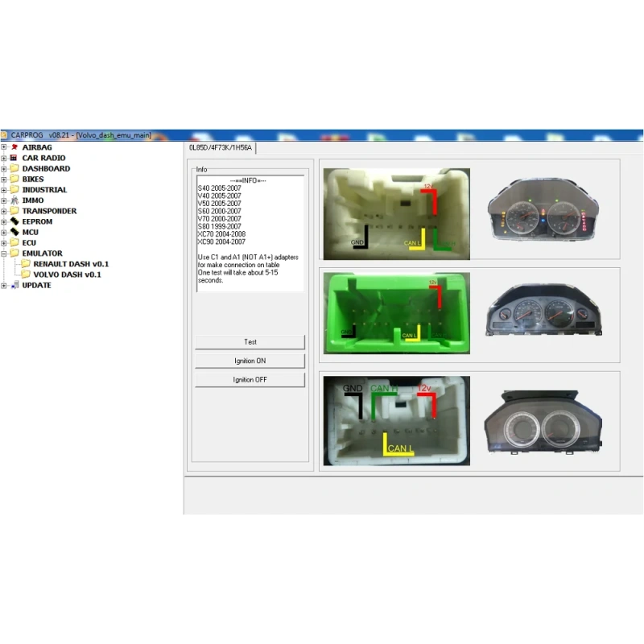Expand the DASHBOARD tree node
The width and height of the screenshot is (644, 644).
click(x=4, y=169)
